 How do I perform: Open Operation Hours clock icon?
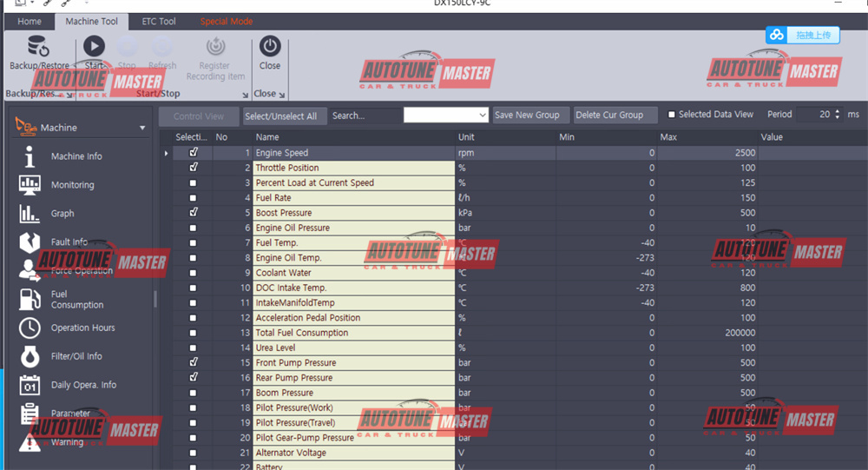(x=30, y=328)
